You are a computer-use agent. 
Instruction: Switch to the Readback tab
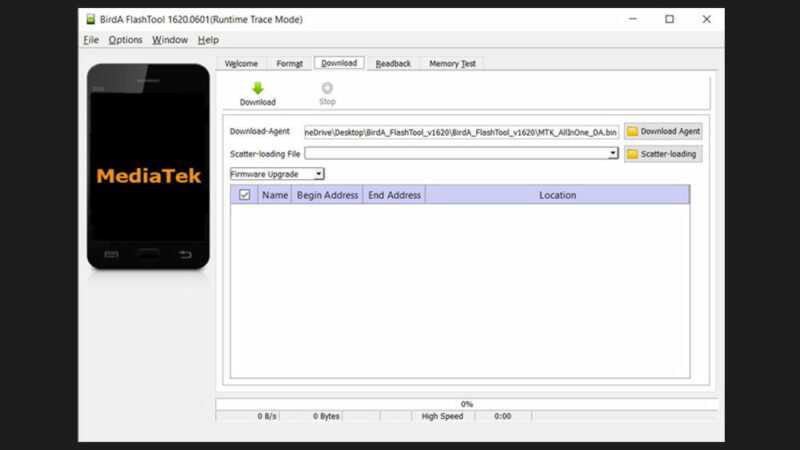[393, 64]
